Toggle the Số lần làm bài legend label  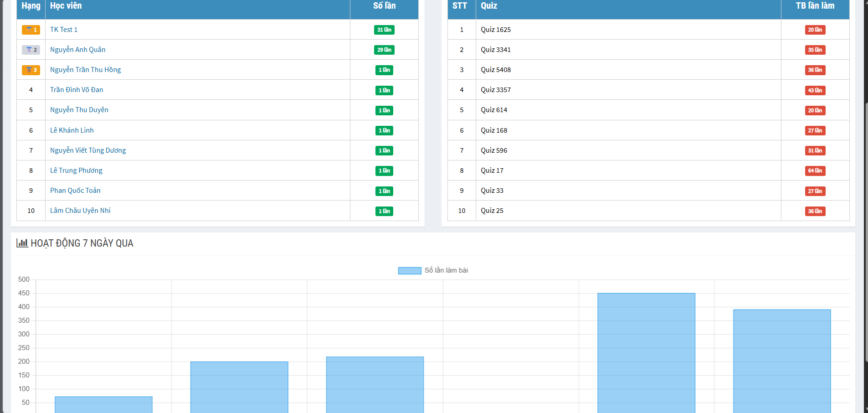tap(446, 270)
